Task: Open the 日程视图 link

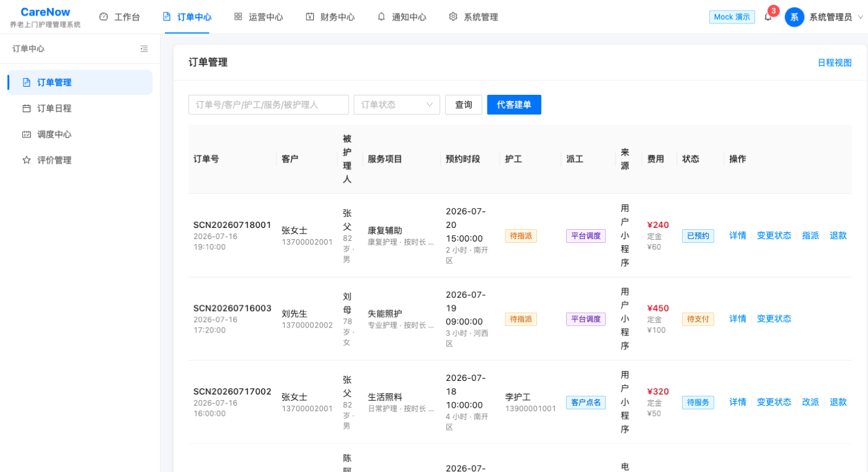Action: (x=835, y=63)
